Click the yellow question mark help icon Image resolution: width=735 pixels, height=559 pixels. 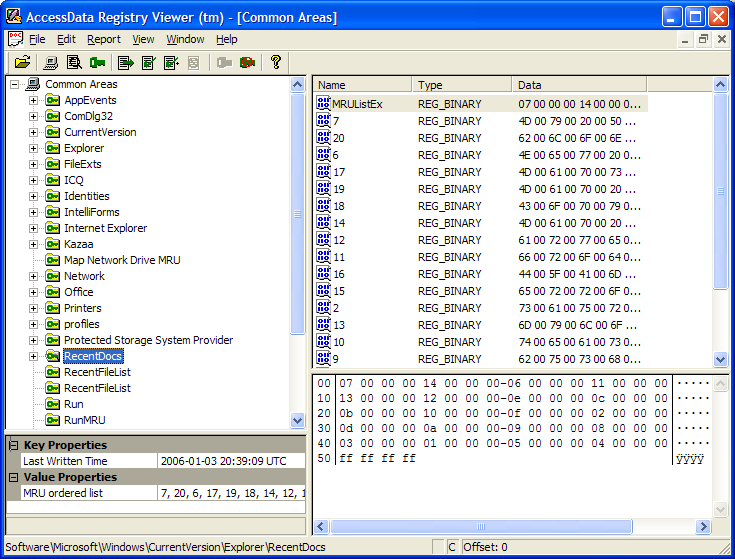[x=276, y=62]
